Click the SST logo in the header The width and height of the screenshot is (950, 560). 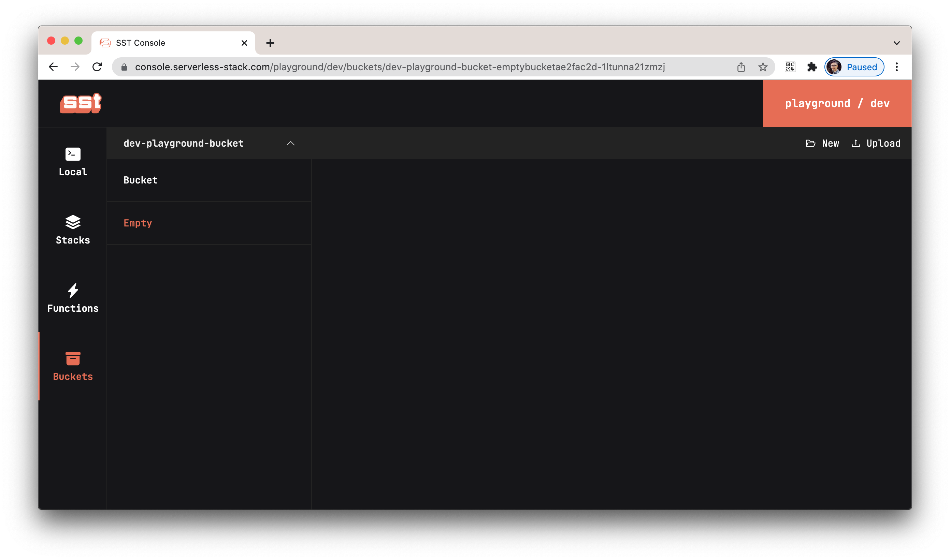pyautogui.click(x=81, y=103)
